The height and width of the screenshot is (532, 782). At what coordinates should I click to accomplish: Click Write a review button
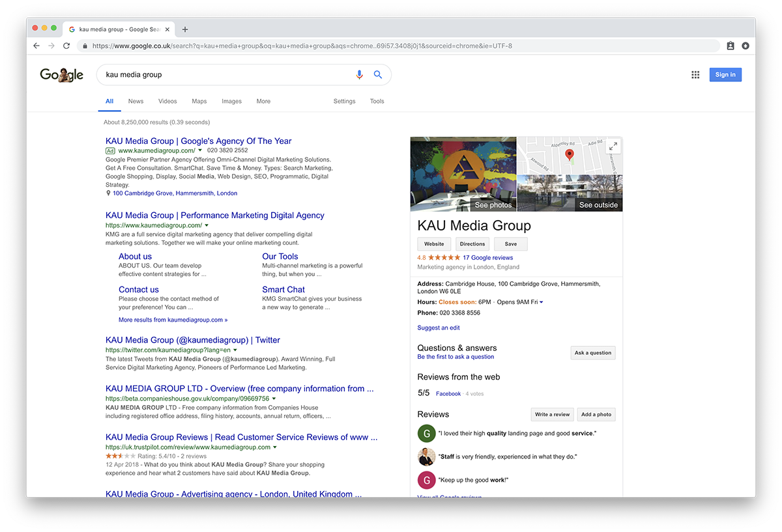[552, 414]
